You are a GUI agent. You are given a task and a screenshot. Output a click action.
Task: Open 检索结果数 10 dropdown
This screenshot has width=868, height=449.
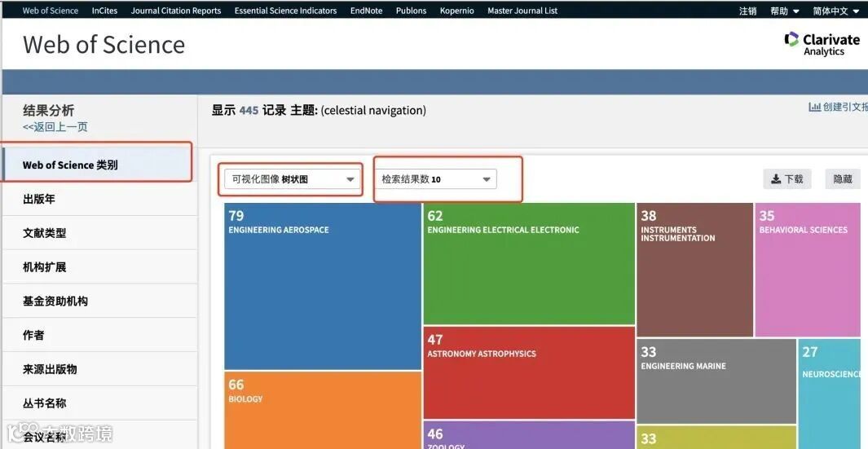(x=435, y=178)
